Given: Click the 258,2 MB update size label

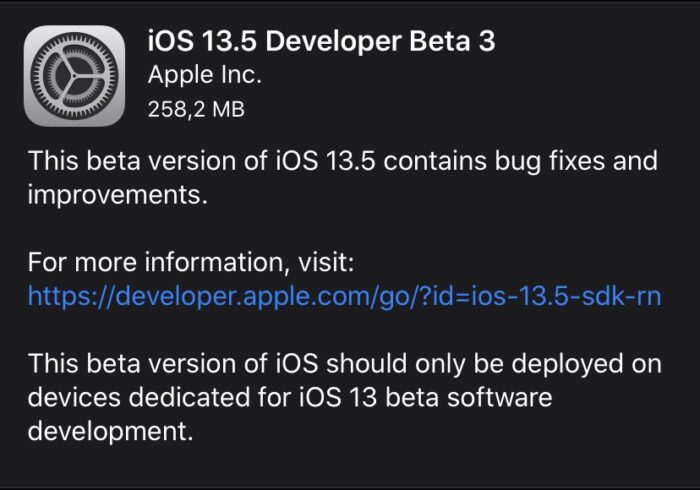Looking at the screenshot, I should click(x=196, y=109).
